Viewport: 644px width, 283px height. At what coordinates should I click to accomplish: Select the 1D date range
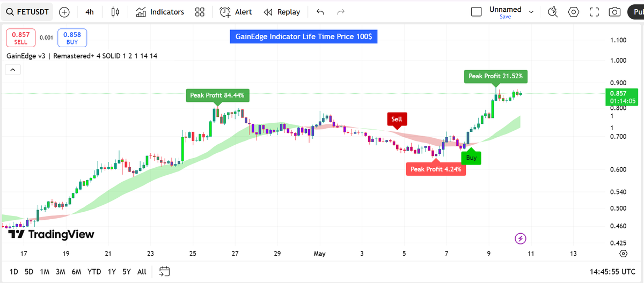(14, 272)
